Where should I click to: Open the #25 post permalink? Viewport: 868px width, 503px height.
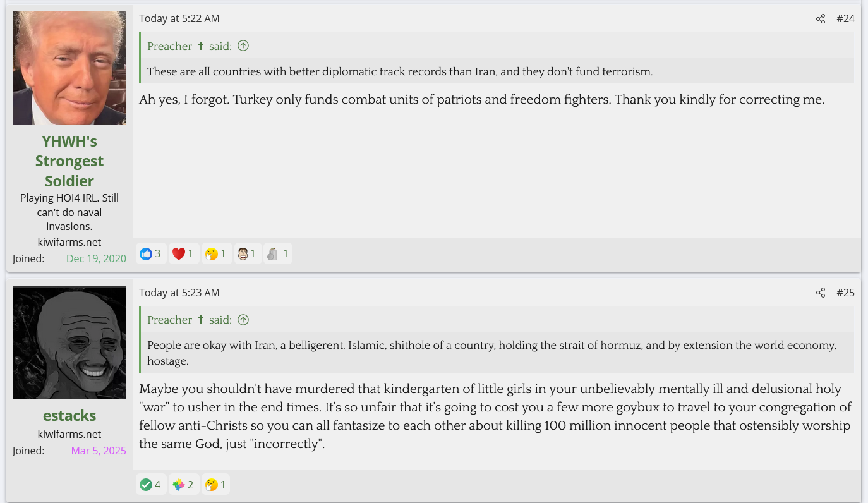845,293
